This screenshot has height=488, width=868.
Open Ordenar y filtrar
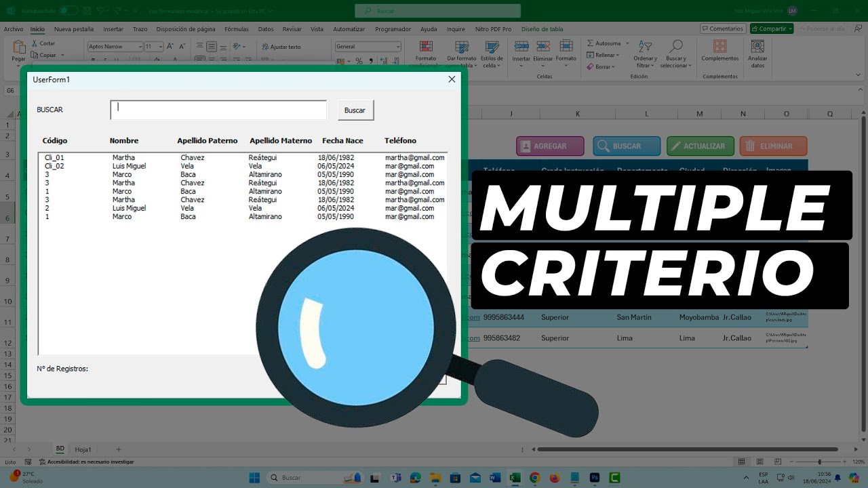[x=645, y=54]
